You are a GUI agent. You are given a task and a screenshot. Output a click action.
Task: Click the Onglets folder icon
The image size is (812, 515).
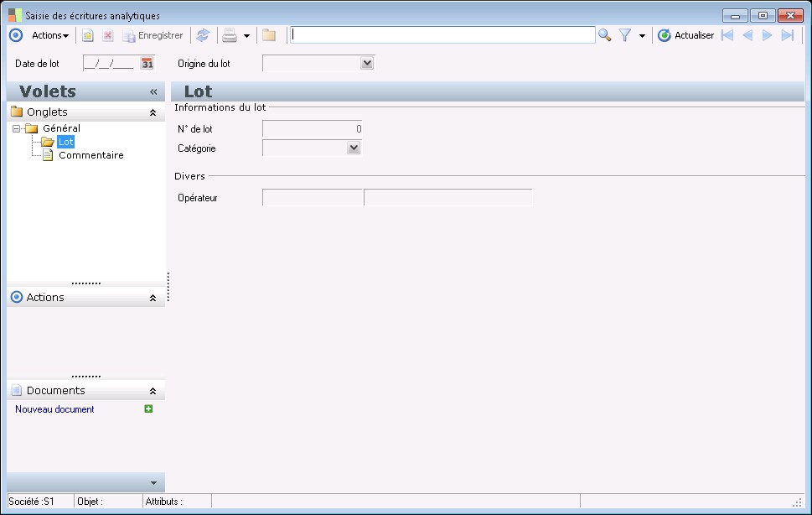coord(17,112)
